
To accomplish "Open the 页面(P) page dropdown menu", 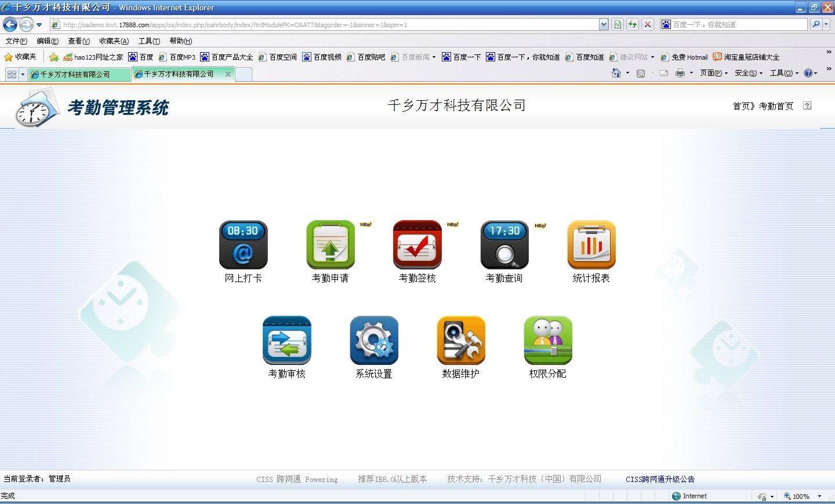I will 713,73.
